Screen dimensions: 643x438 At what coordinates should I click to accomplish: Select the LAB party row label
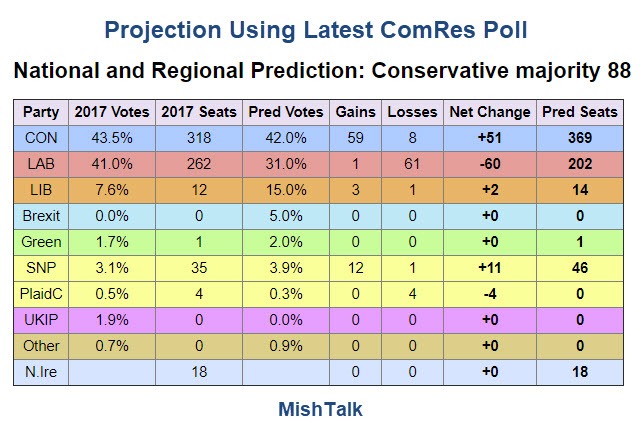point(40,164)
